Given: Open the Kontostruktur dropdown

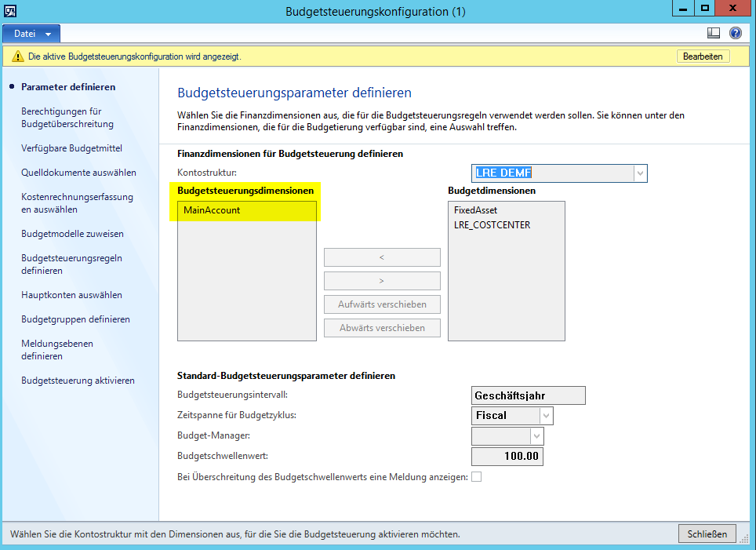Looking at the screenshot, I should click(640, 173).
